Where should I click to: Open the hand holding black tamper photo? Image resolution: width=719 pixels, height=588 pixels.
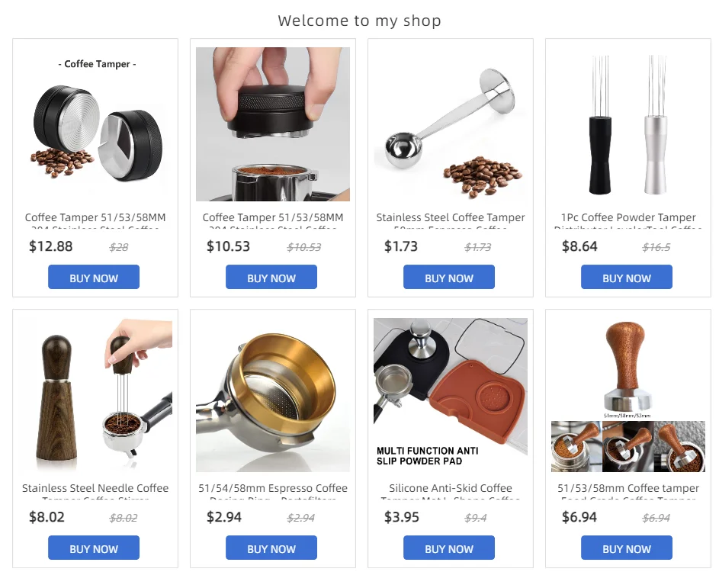pyautogui.click(x=273, y=124)
